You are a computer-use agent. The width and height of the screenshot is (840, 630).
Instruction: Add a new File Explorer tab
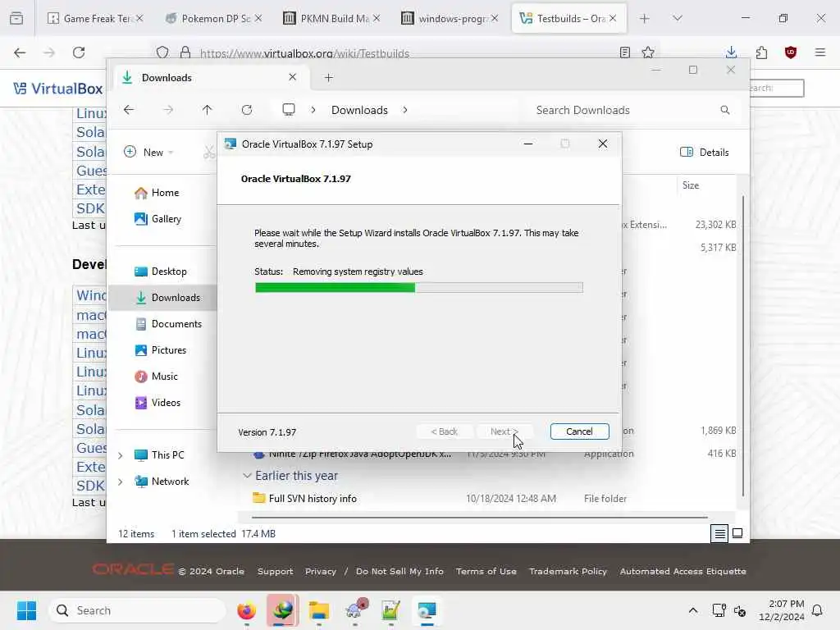pyautogui.click(x=328, y=78)
